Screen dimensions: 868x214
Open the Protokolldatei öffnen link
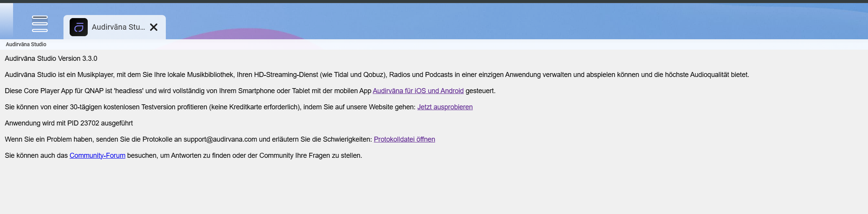[404, 139]
